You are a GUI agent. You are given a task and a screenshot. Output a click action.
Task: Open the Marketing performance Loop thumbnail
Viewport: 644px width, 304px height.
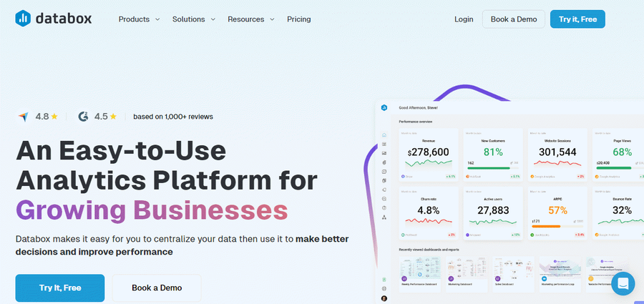point(560,275)
